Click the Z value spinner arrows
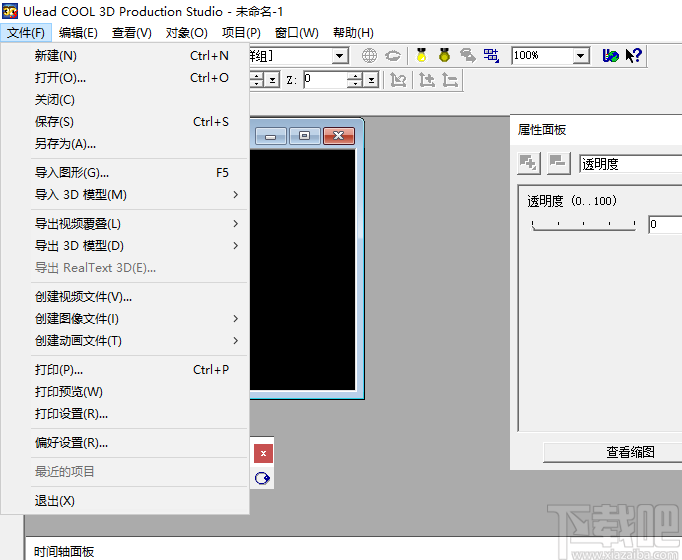Screen dimensions: 682x560 [x=355, y=80]
